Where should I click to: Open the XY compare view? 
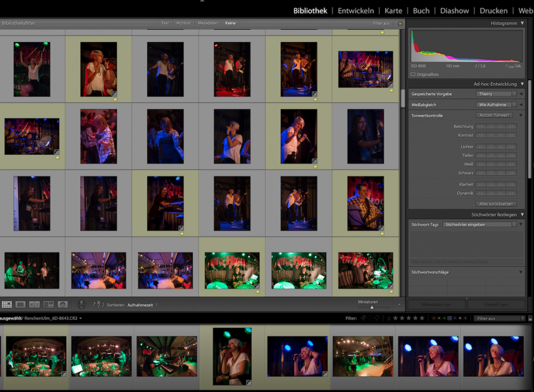(34, 304)
